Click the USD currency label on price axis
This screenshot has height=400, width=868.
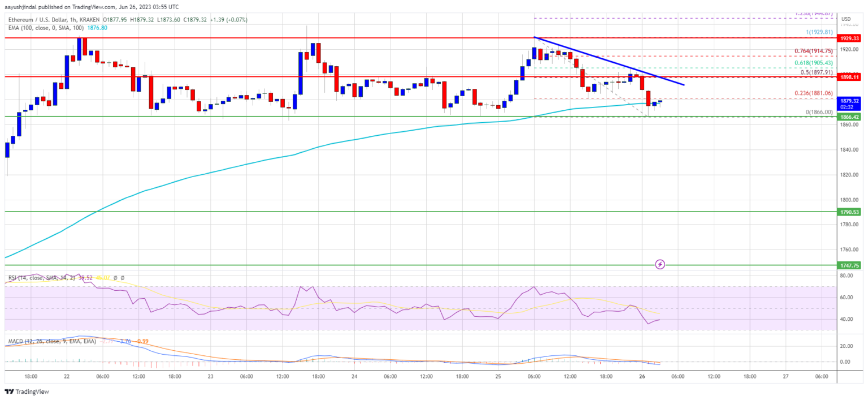(845, 19)
